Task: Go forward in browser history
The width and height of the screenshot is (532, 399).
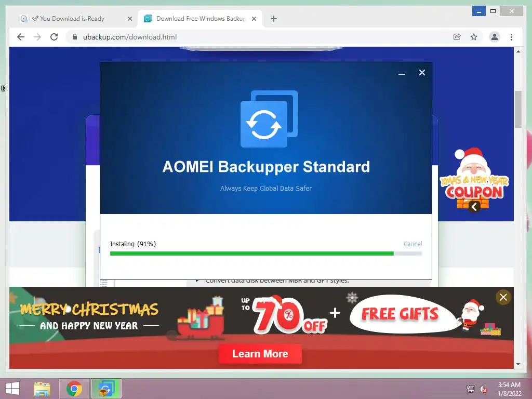Action: click(37, 37)
